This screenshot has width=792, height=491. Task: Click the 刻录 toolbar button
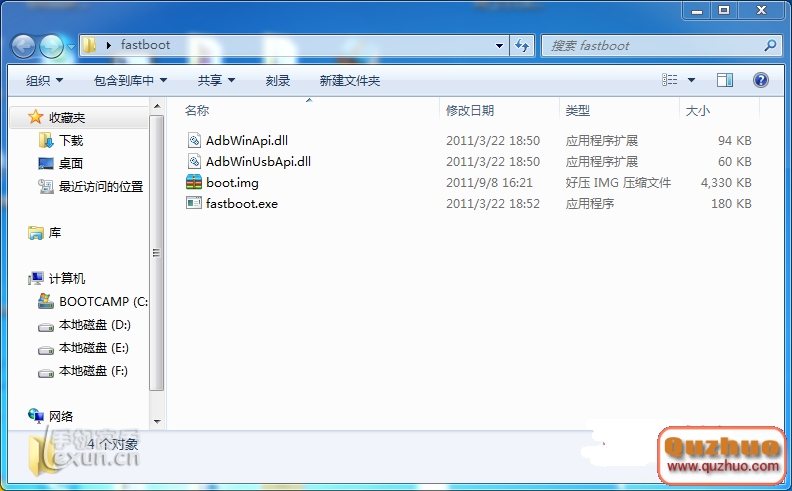click(x=278, y=80)
